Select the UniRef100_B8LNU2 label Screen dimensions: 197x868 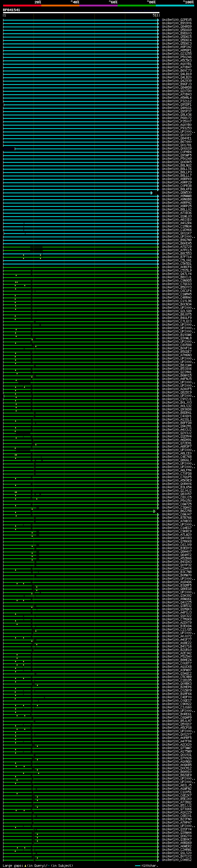point(177,166)
